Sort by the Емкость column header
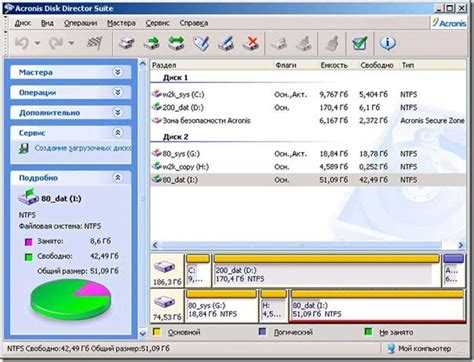The width and height of the screenshot is (474, 362). point(338,65)
